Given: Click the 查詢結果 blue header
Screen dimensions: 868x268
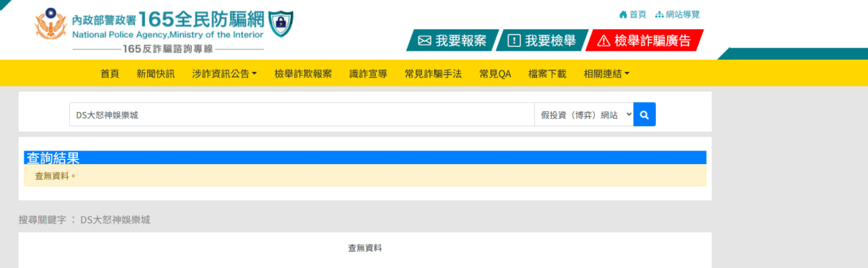Looking at the screenshot, I should pyautogui.click(x=365, y=157).
